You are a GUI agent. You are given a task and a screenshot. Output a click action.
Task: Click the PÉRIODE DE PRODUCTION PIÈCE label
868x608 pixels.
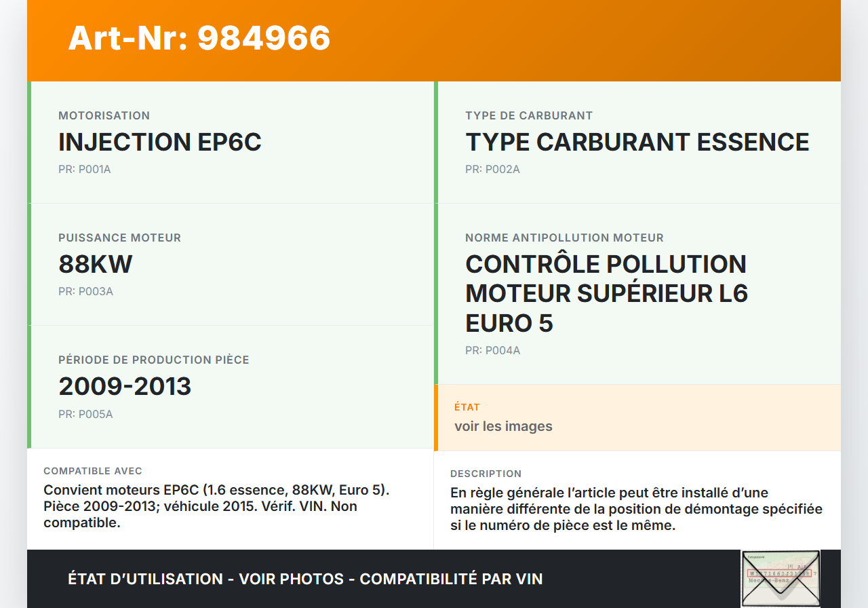click(x=154, y=360)
